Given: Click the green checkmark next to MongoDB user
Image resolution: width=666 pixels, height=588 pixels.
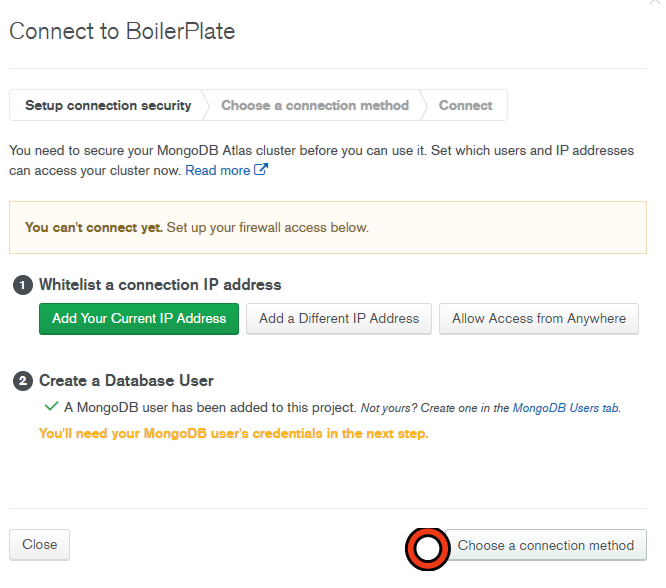Looking at the screenshot, I should pos(50,407).
